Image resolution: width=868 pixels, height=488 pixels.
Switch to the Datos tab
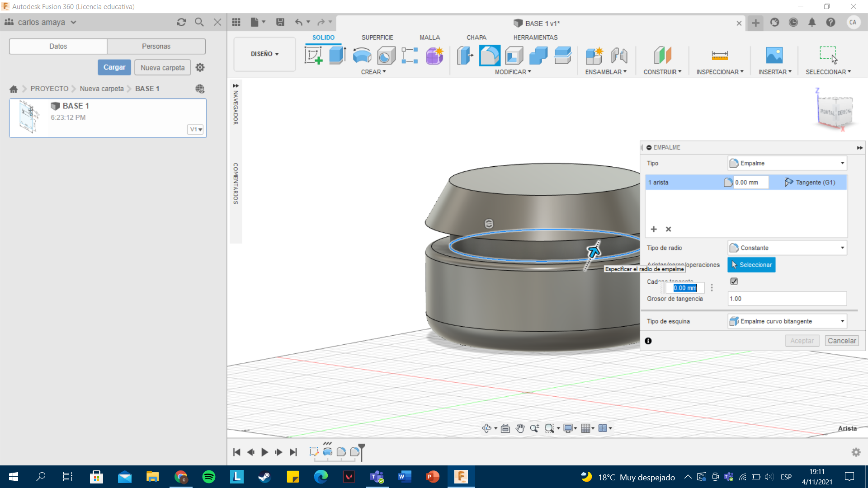pos(58,46)
